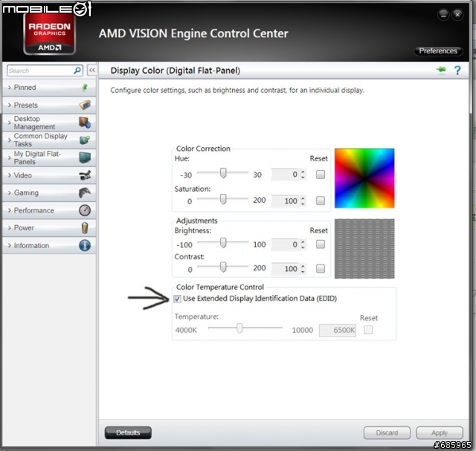Check the Temperature reset checkbox

[368, 330]
